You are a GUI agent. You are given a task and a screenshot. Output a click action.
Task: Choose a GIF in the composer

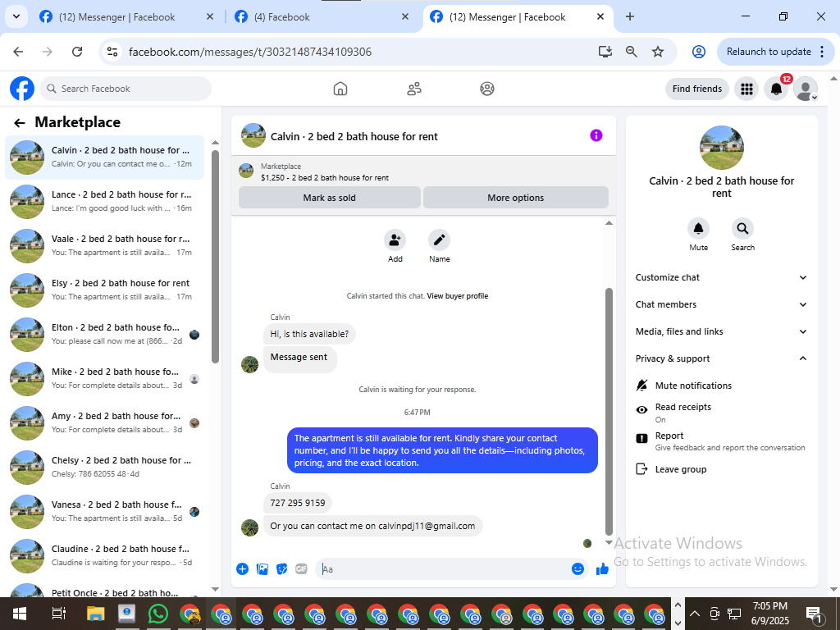[302, 569]
